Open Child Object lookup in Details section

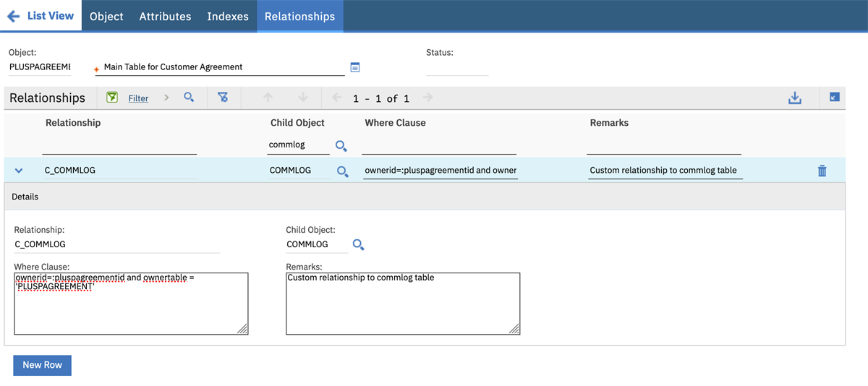[358, 245]
